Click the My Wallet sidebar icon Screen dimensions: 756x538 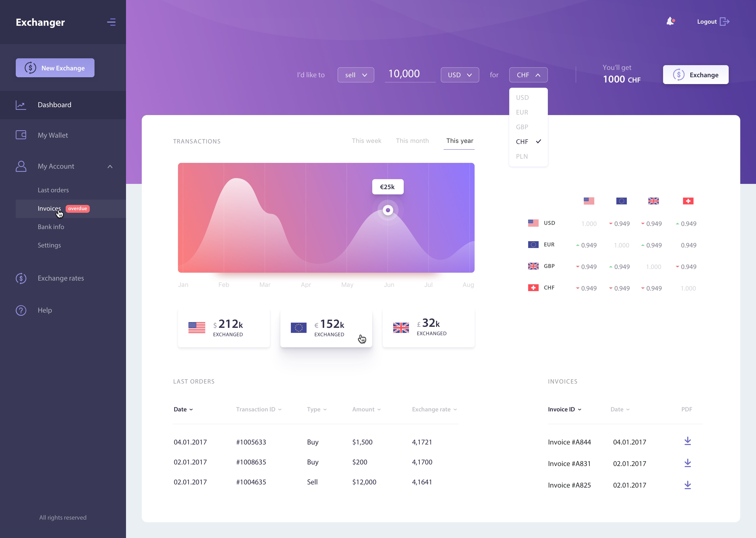coord(21,135)
